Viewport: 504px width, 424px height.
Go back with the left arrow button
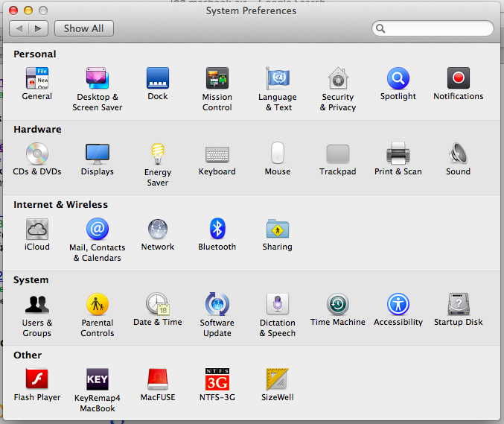[19, 28]
